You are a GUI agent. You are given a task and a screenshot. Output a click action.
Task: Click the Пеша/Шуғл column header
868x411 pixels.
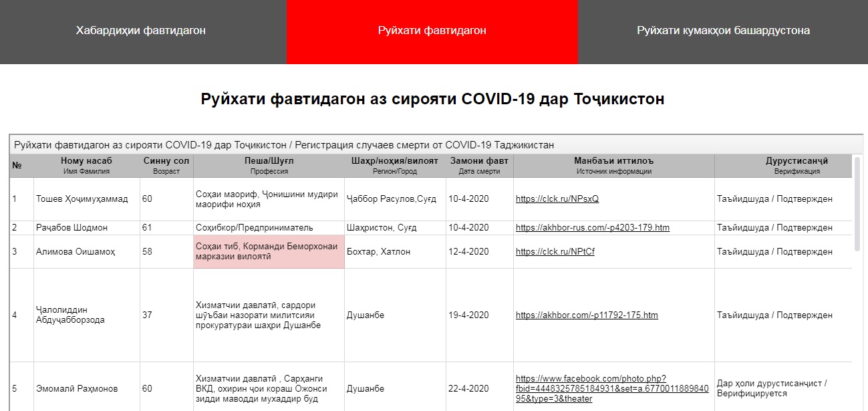(269, 165)
